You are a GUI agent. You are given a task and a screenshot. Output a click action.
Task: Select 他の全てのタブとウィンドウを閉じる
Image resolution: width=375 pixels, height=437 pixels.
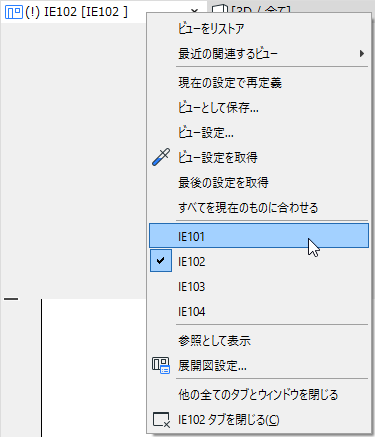[259, 395]
